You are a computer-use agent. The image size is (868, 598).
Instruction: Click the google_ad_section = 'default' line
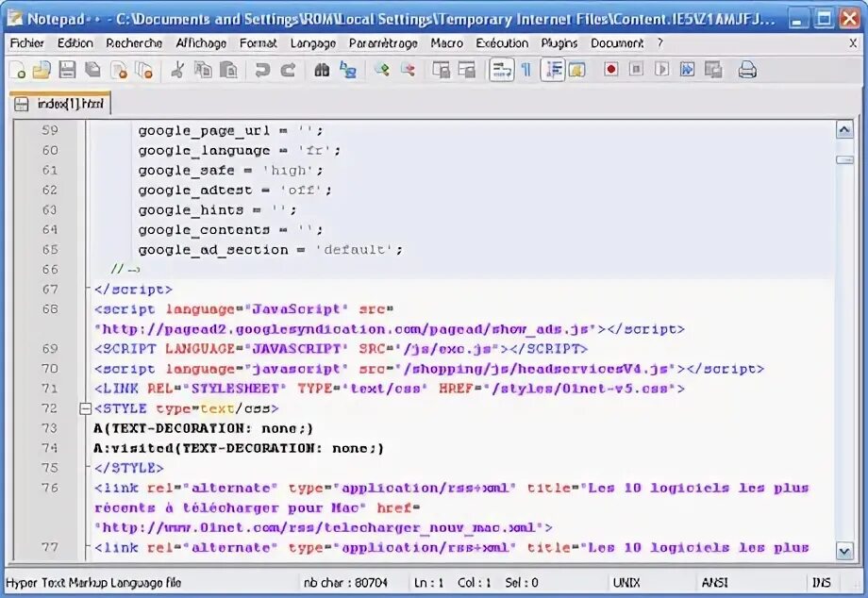(270, 250)
